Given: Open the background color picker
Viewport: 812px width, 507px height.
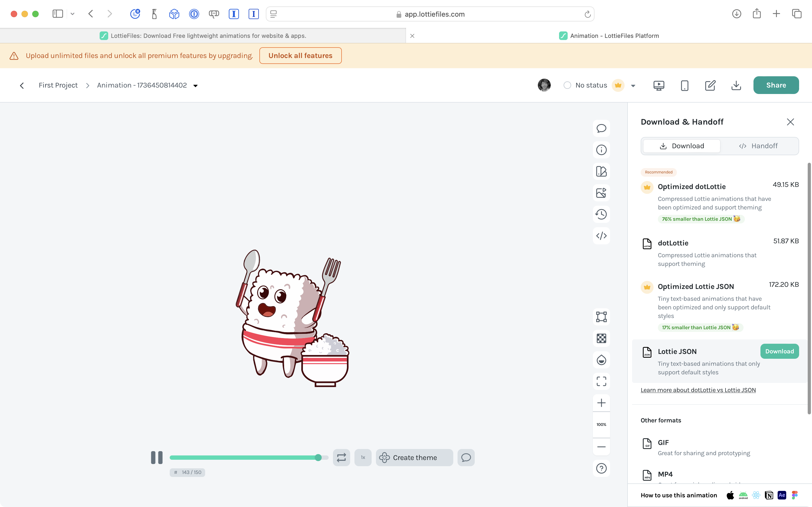Looking at the screenshot, I should [601, 360].
